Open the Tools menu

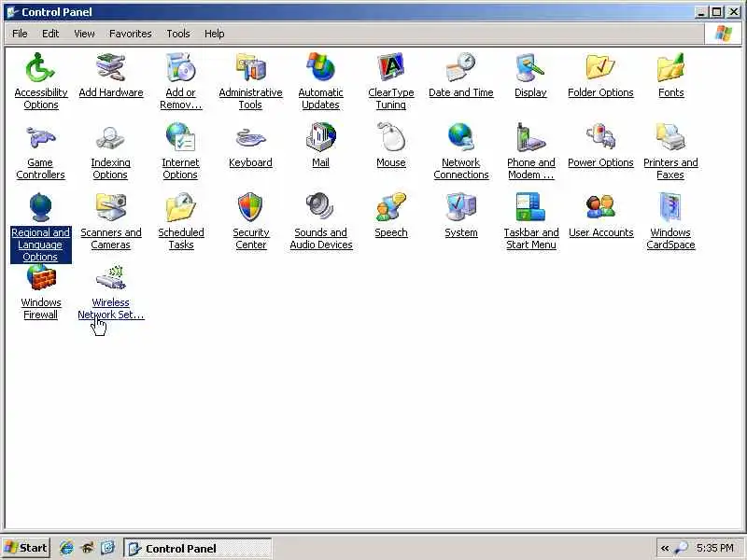(x=178, y=34)
